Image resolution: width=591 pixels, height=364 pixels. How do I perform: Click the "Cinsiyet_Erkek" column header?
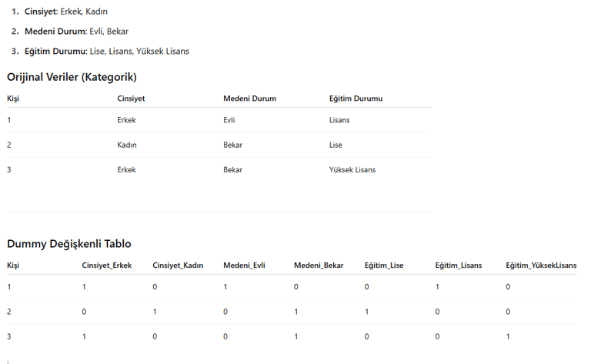pyautogui.click(x=107, y=265)
